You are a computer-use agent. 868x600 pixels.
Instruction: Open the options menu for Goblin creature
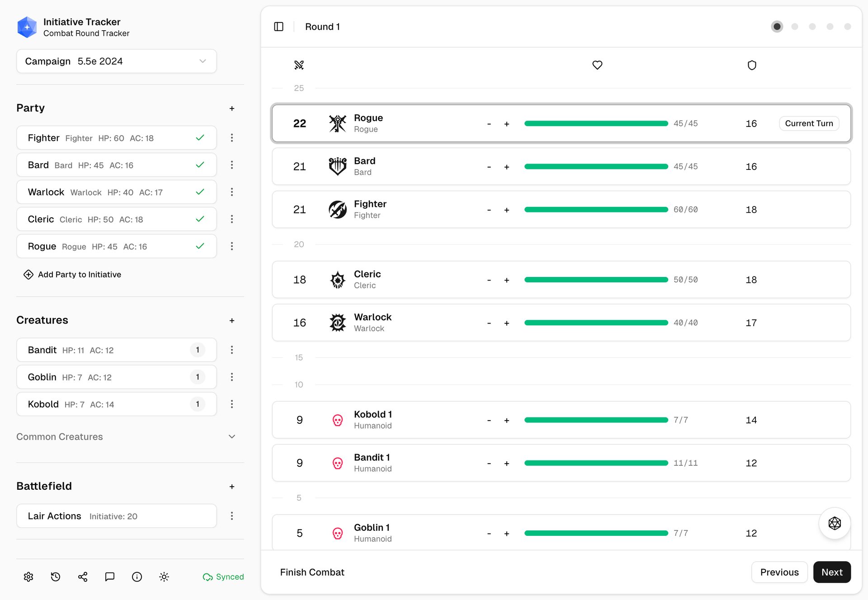coord(232,377)
